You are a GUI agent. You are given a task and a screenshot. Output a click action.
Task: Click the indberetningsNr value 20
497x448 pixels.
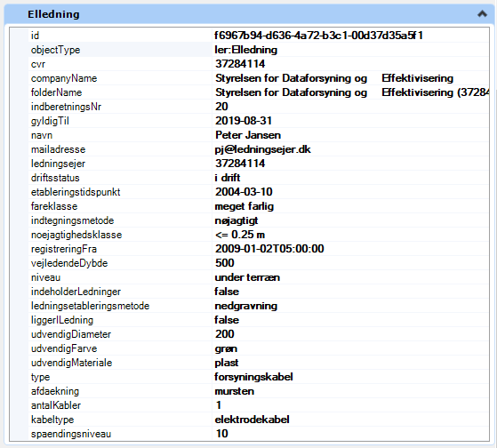coord(221,107)
